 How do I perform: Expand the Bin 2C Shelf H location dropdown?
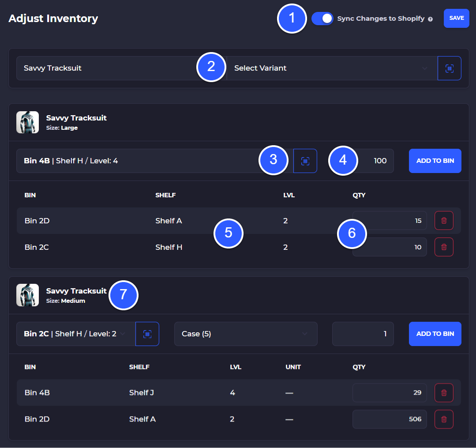coord(75,334)
